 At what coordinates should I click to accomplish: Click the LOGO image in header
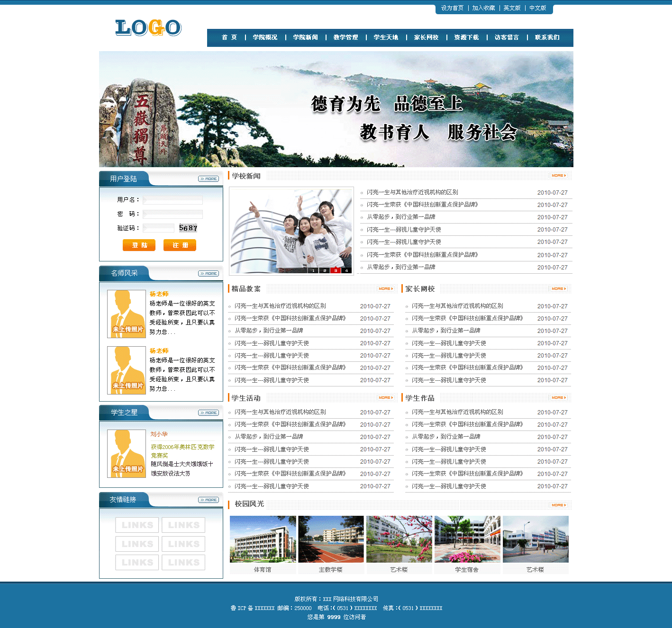point(148,28)
